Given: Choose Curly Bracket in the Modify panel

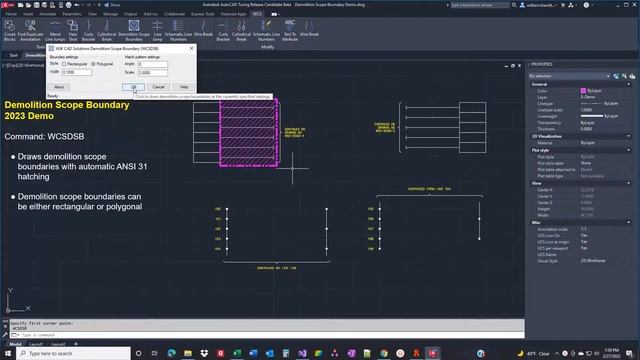Looking at the screenshot, I should 223,30.
